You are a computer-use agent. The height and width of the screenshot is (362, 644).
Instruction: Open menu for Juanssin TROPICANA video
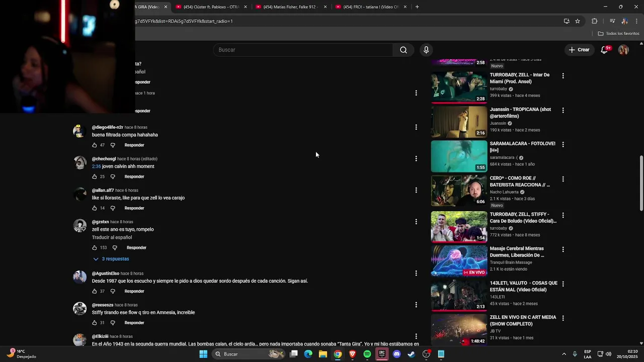(563, 110)
